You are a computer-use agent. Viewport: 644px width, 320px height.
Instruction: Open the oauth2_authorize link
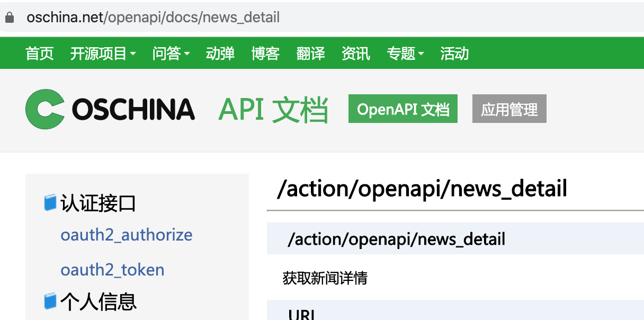(x=127, y=235)
